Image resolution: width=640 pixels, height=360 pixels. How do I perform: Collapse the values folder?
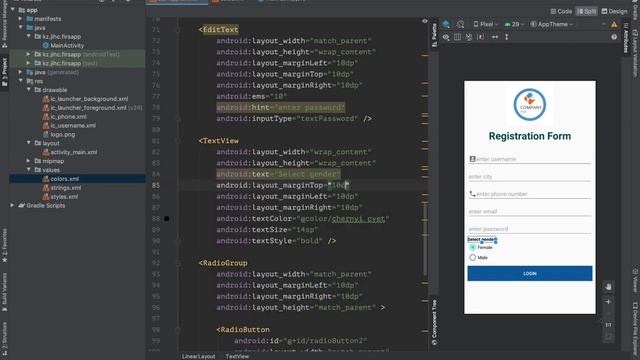(29, 170)
